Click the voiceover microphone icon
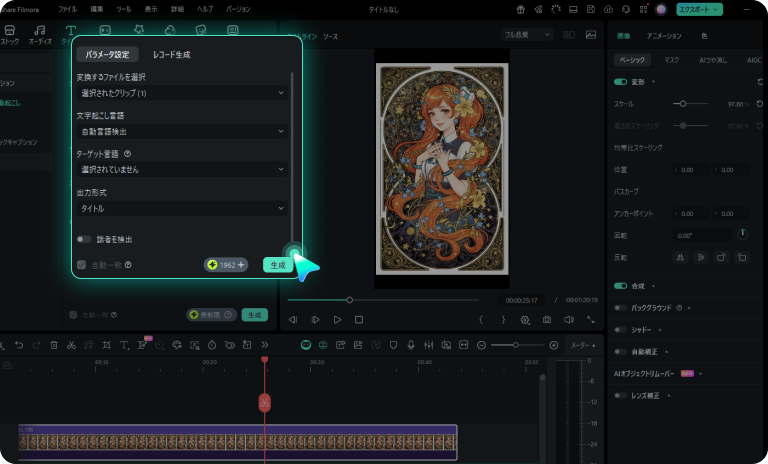 (411, 345)
